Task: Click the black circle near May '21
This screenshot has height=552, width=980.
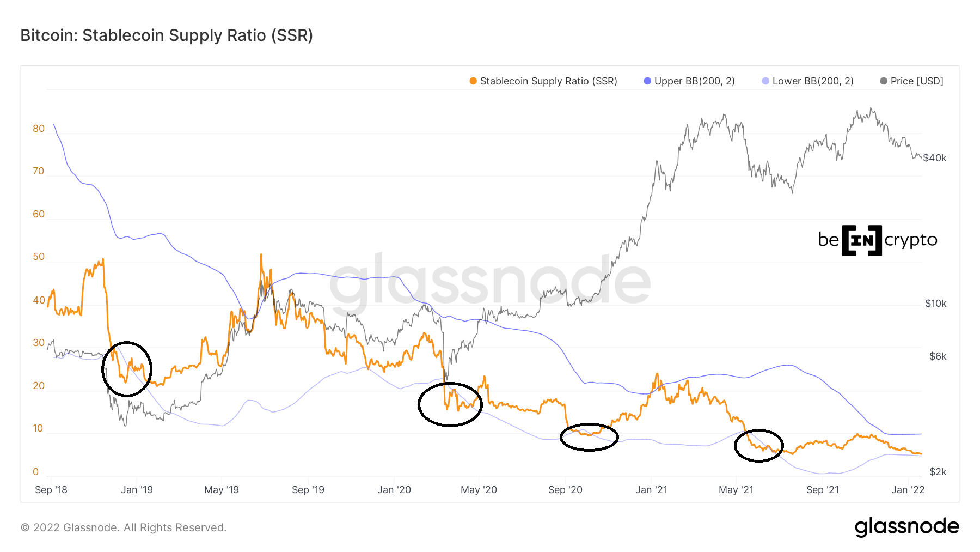Action: (x=759, y=445)
